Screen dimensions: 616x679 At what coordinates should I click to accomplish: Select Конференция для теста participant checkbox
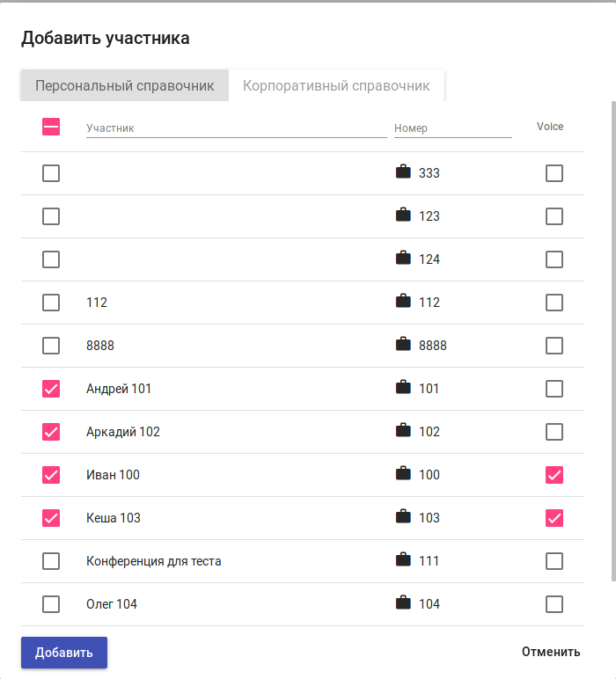pos(51,561)
